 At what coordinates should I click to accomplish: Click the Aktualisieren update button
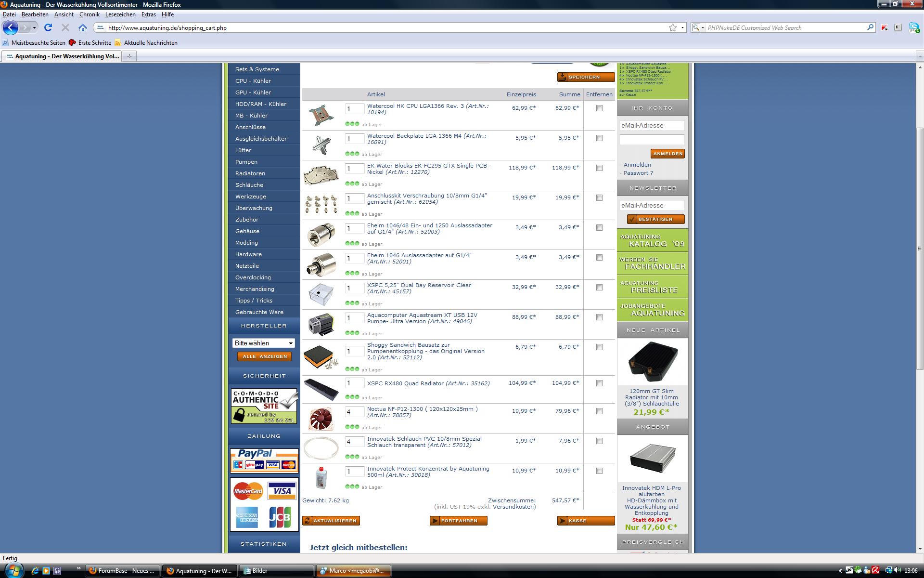[x=331, y=521]
